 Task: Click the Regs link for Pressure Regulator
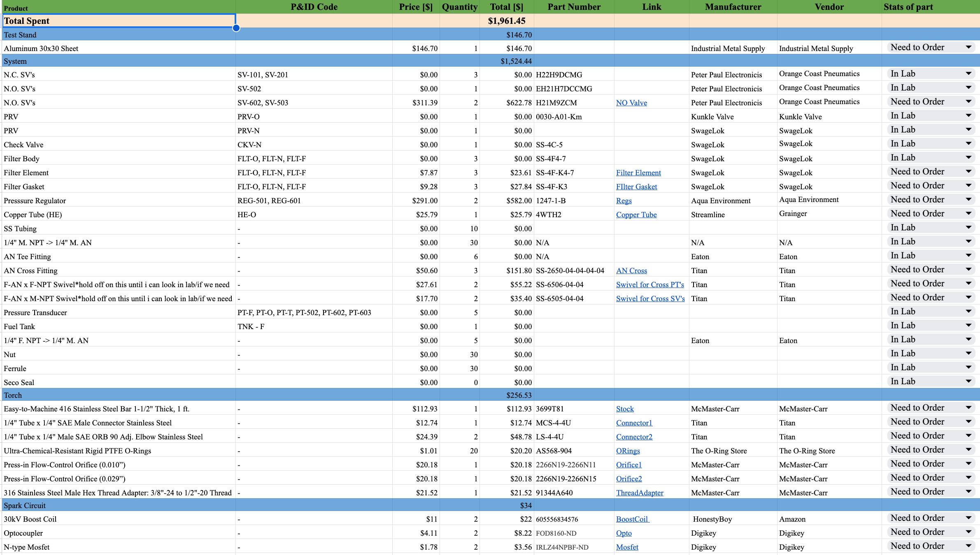tap(624, 201)
